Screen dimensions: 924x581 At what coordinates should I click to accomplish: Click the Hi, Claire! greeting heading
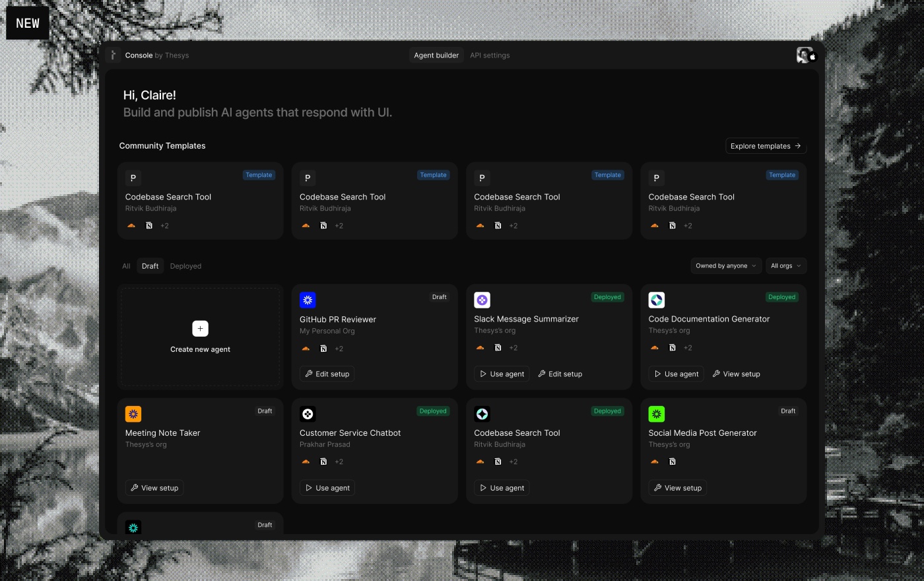coord(150,95)
